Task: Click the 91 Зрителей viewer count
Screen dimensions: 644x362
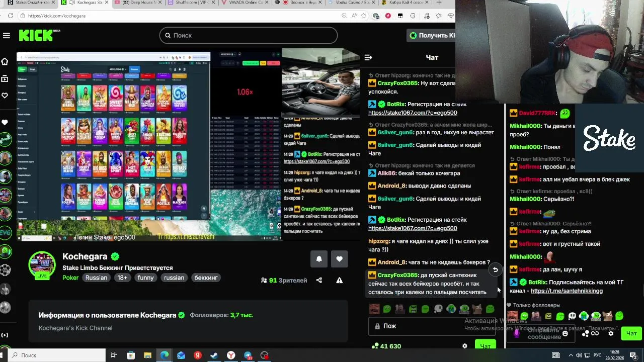Action: [284, 280]
